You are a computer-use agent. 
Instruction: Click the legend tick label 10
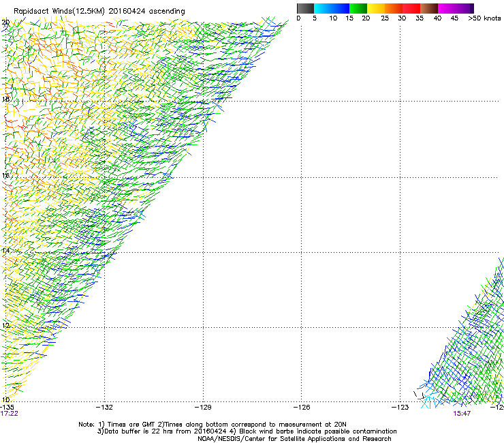tap(333, 18)
